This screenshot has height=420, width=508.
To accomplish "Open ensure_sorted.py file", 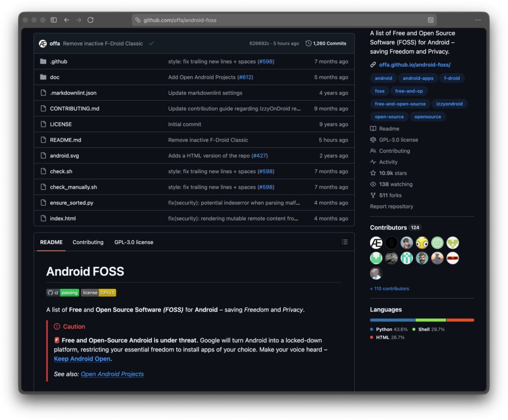I will pos(72,203).
